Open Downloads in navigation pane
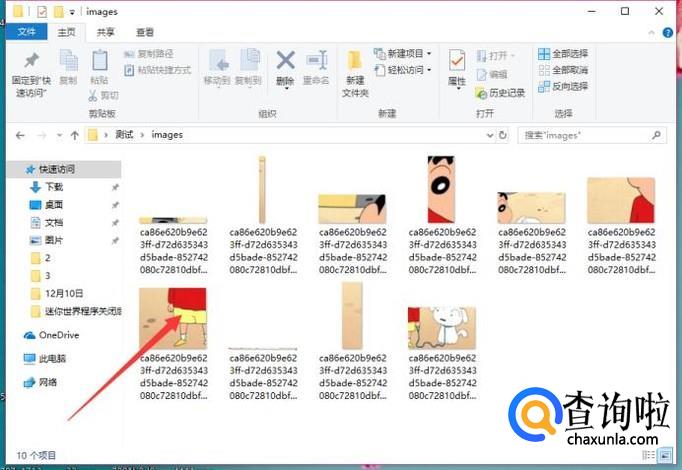Viewport: 682px width, 470px height. coord(54,187)
